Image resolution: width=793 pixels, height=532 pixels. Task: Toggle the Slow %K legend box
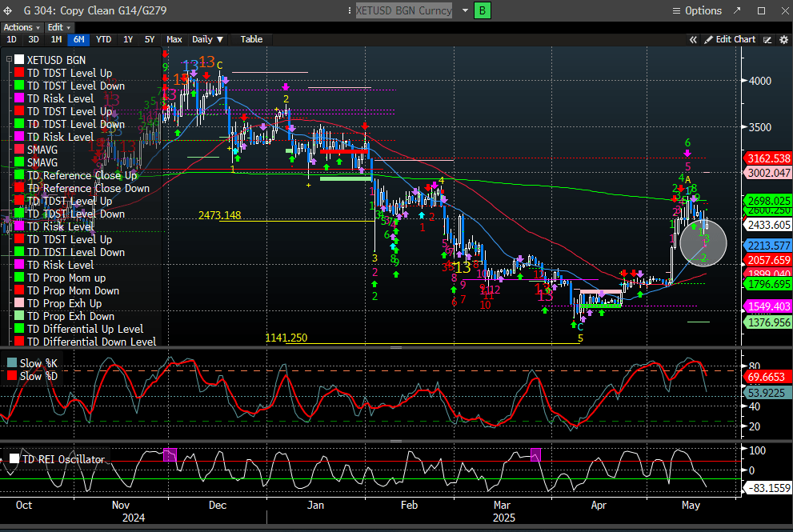point(11,363)
